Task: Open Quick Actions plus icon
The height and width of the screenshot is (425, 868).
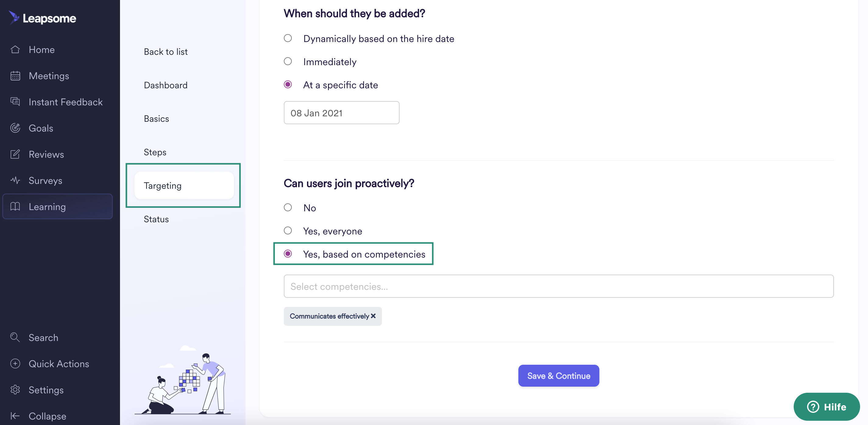Action: coord(15,364)
